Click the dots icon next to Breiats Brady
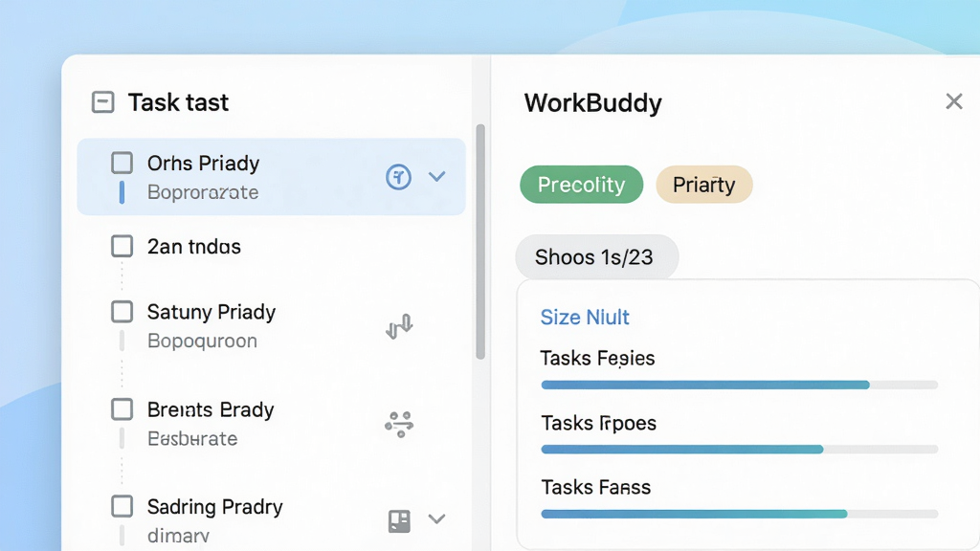Viewport: 980px width, 551px height. [399, 424]
